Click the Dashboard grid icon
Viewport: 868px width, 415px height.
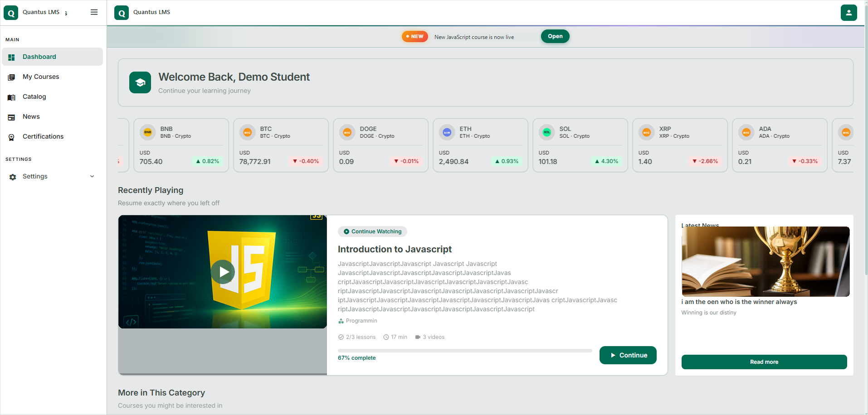pyautogui.click(x=12, y=57)
